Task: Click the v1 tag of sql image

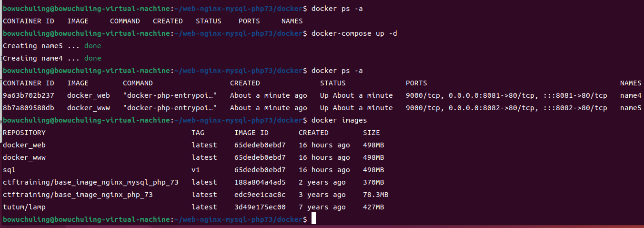Action: (x=196, y=170)
